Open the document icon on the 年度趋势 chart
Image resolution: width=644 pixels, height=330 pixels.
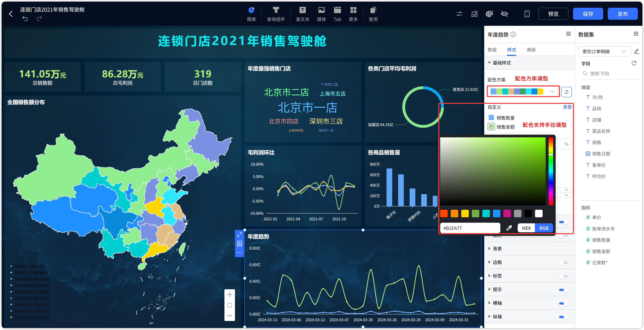pyautogui.click(x=239, y=243)
